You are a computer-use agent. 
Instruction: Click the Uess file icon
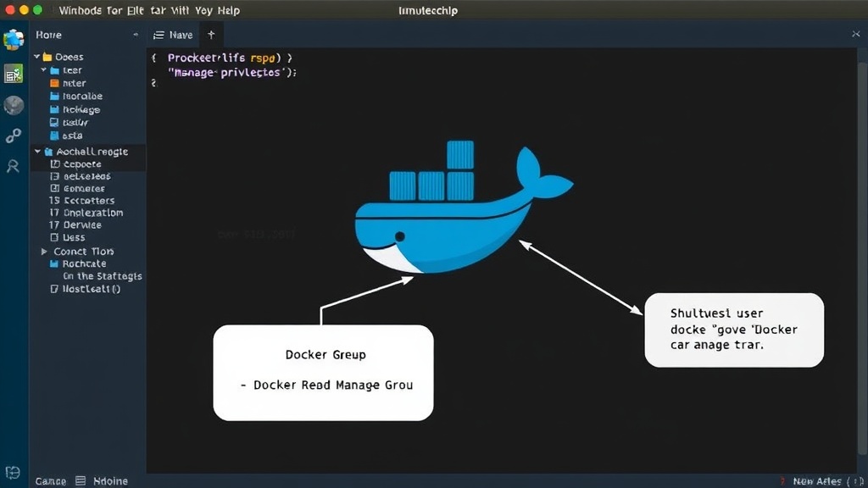(54, 237)
